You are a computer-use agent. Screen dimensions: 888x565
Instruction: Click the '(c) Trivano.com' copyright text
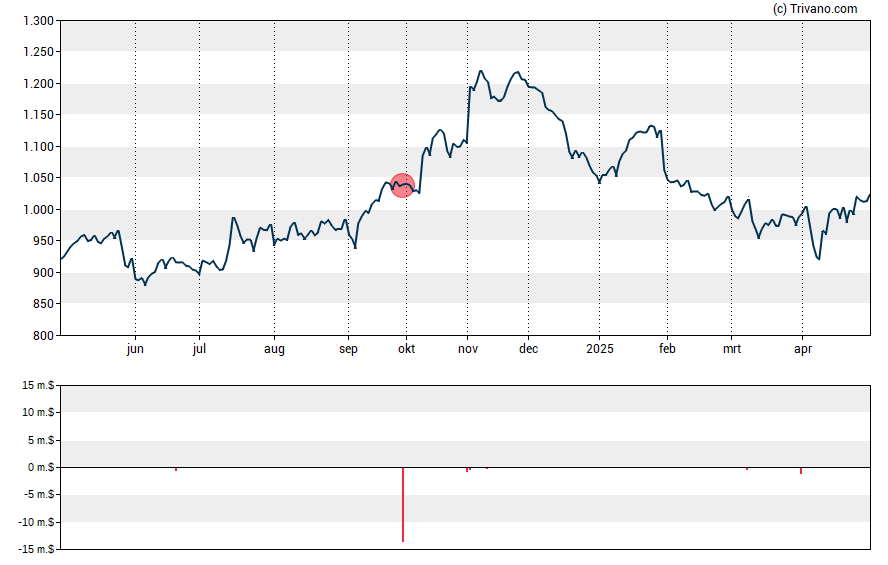tap(815, 9)
